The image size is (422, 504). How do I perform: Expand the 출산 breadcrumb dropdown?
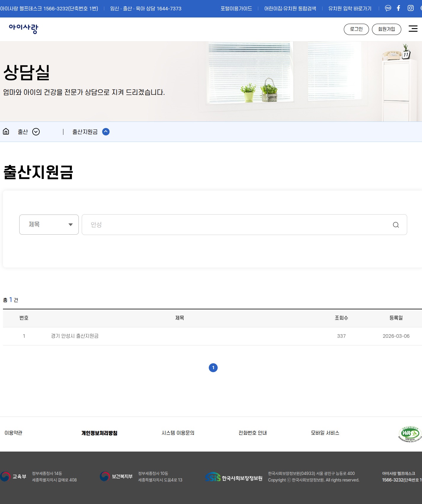(36, 132)
